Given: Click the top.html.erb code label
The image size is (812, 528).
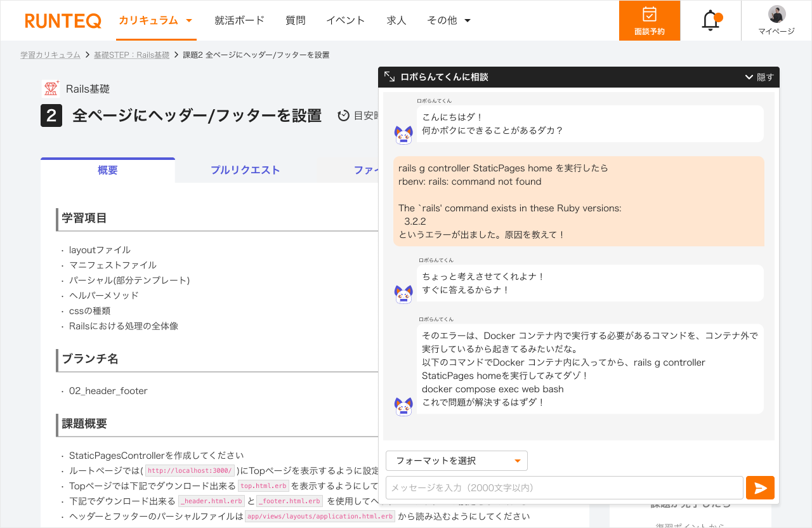Looking at the screenshot, I should 263,485.
